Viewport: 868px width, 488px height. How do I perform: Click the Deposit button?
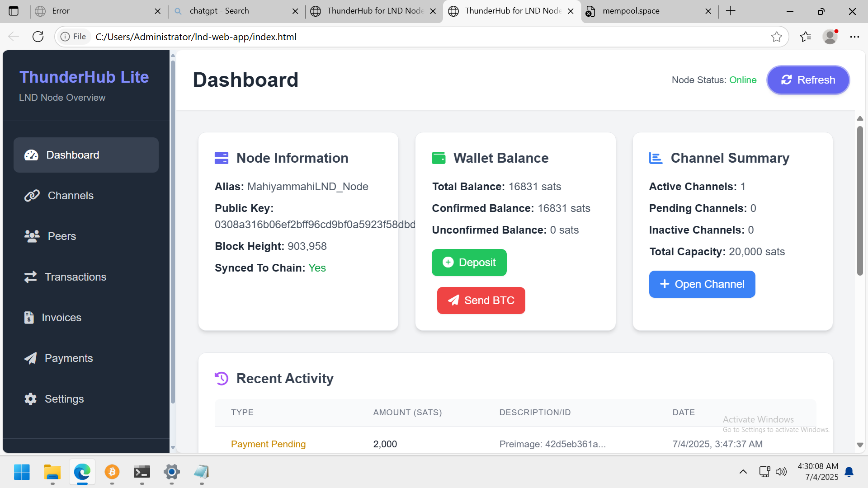pyautogui.click(x=469, y=263)
